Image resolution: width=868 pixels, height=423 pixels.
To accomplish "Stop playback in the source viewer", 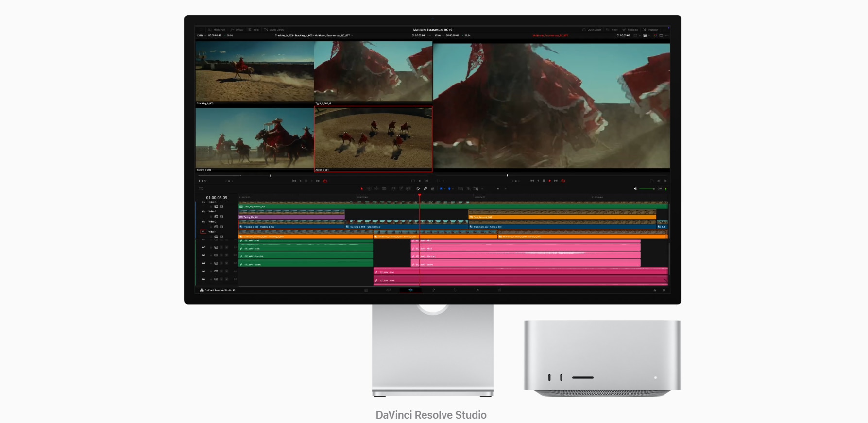I will [x=306, y=181].
